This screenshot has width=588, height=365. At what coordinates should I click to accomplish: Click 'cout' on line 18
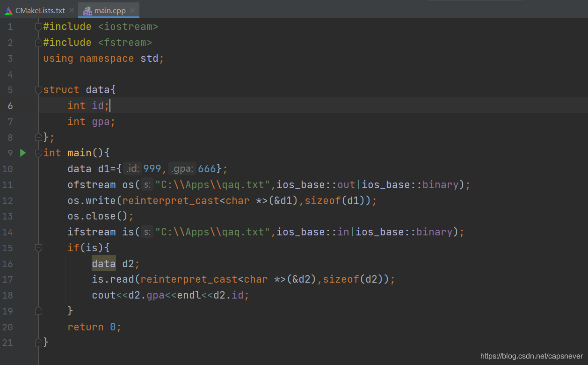coord(103,295)
